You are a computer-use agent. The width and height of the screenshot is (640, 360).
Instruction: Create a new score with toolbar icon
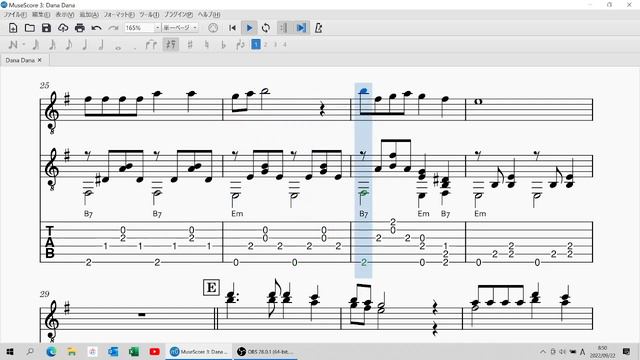click(13, 28)
